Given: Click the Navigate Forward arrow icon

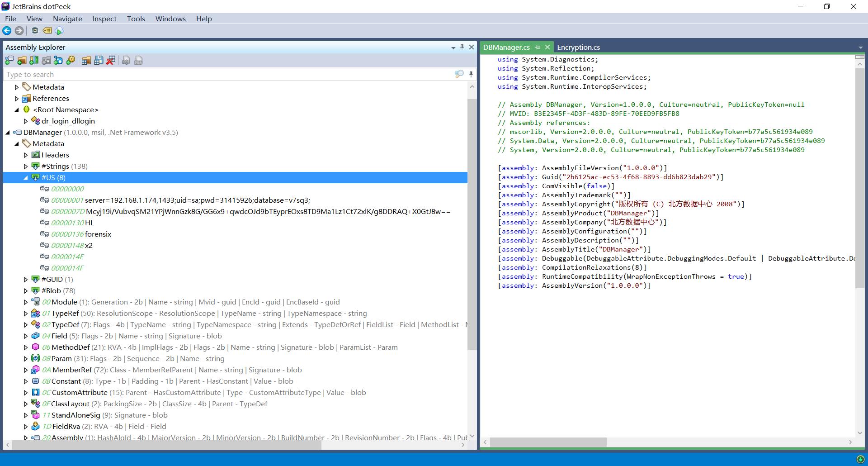Looking at the screenshot, I should click(x=19, y=31).
